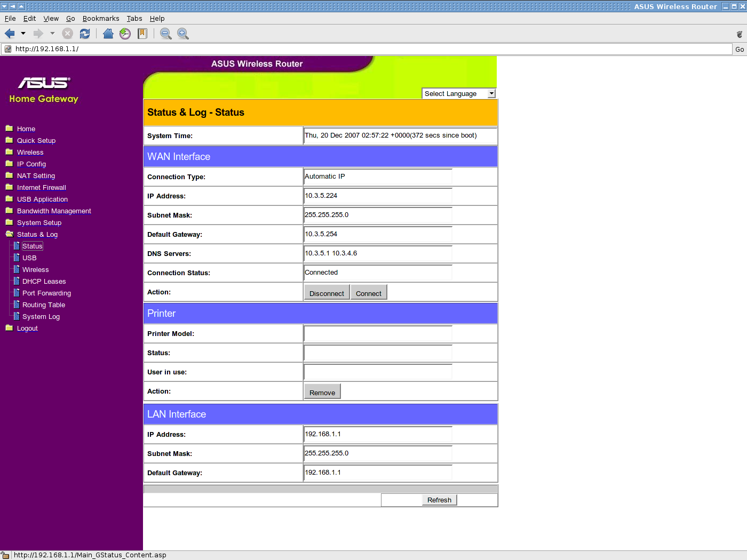Open the Help menu

click(x=157, y=18)
